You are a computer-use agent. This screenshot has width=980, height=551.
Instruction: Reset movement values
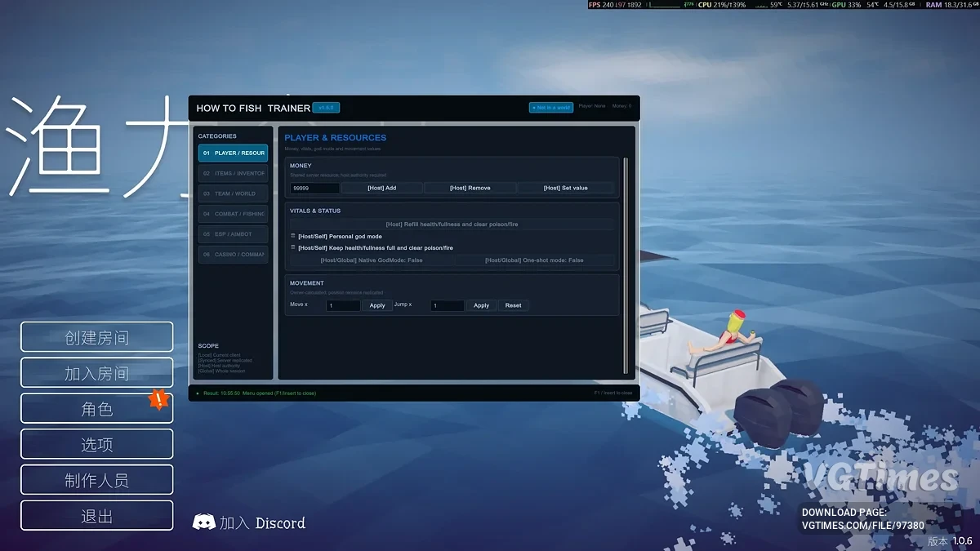513,305
